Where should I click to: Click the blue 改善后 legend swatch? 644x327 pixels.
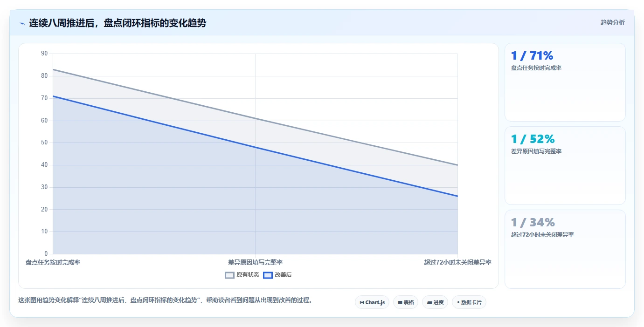268,275
